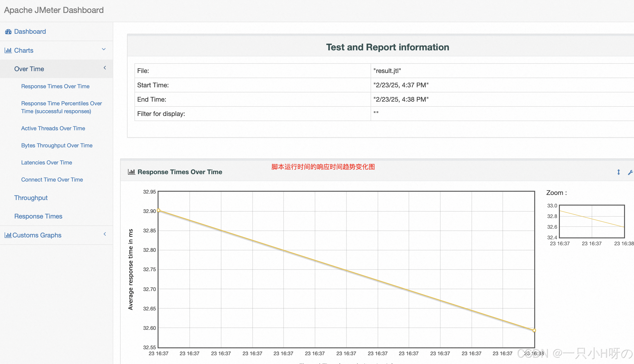Click the 33.0 tick in zoom overview
The image size is (634, 364).
pos(552,206)
